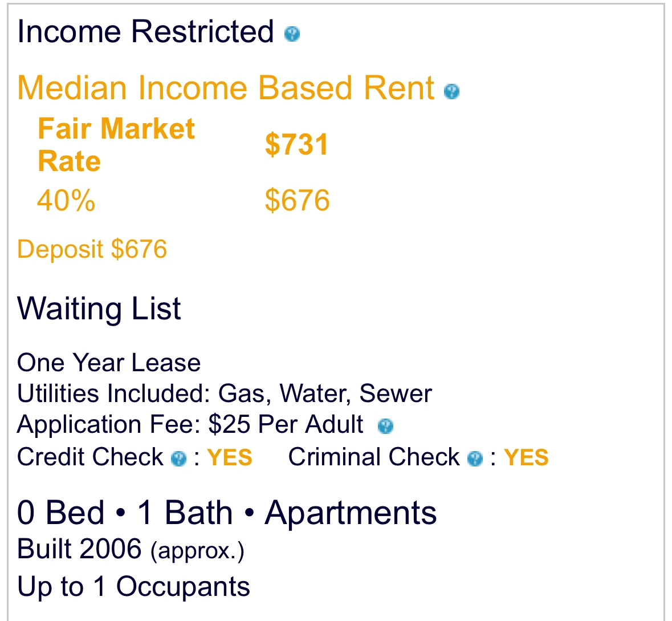The height and width of the screenshot is (621, 672).
Task: Click the Deposit $676 text
Action: 92,249
